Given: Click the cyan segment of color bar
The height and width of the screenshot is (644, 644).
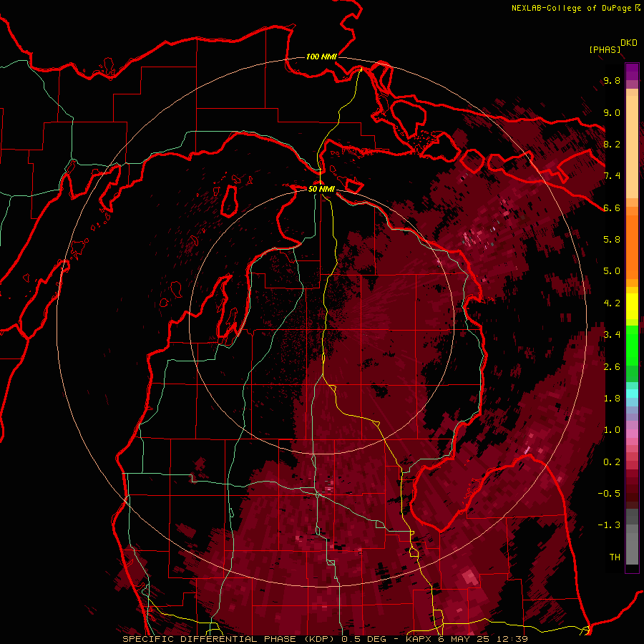Looking at the screenshot, I should [632, 394].
